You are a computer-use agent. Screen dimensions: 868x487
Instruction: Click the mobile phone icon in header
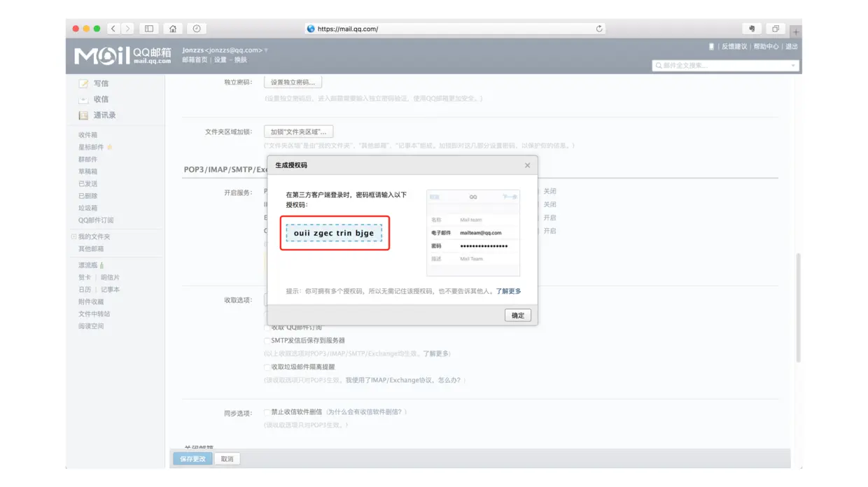coord(711,47)
